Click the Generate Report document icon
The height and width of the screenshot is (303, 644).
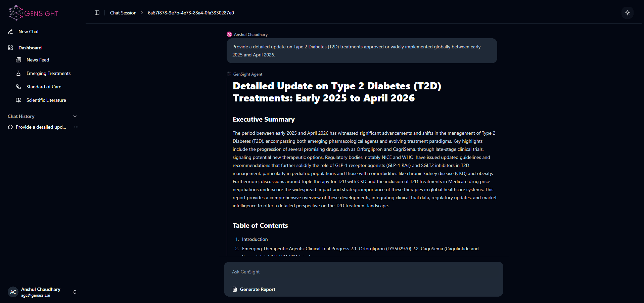235,289
